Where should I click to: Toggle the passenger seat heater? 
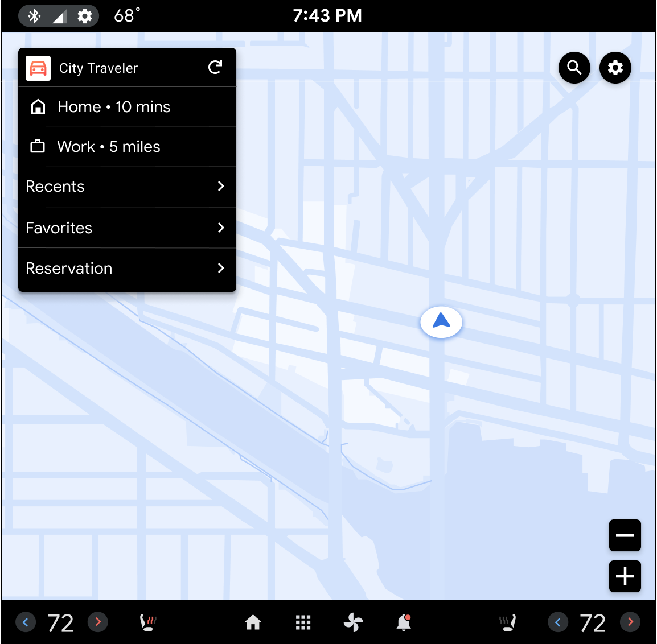(507, 622)
